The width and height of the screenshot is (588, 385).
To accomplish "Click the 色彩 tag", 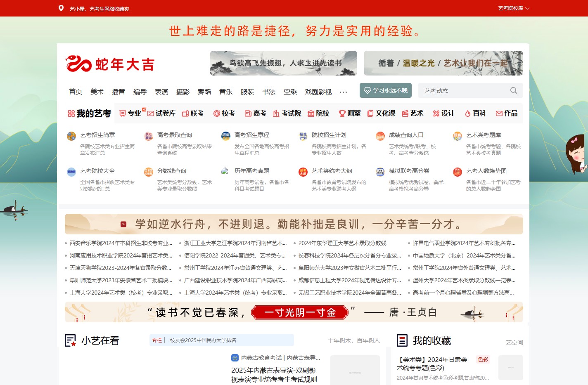I will click(483, 360).
